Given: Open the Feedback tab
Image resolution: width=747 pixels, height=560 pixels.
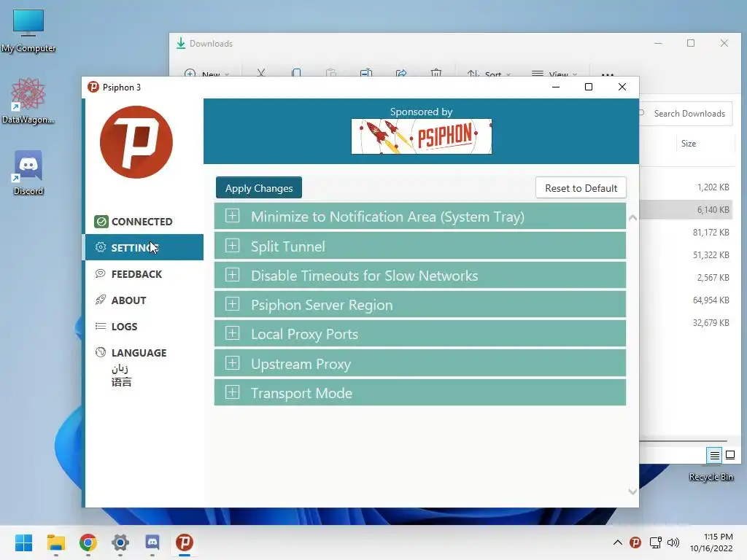Looking at the screenshot, I should coord(144,274).
